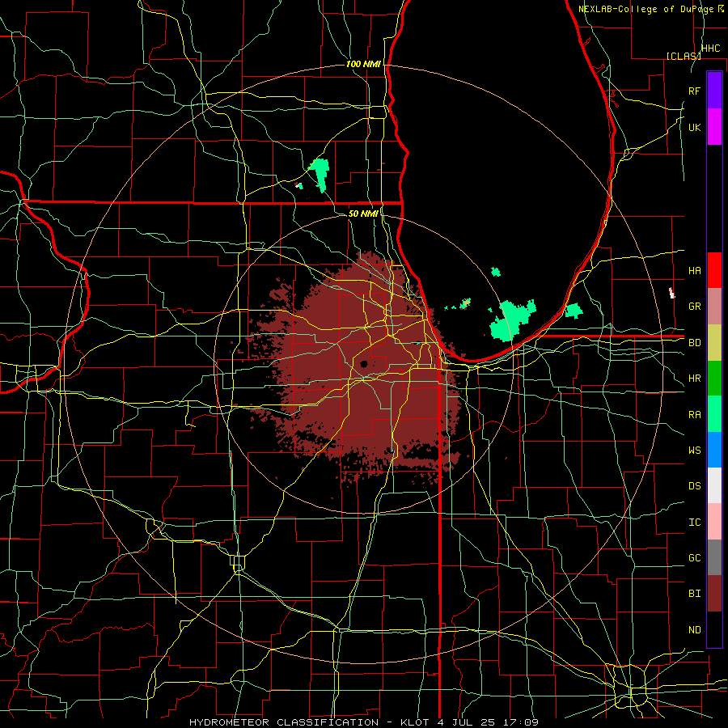The height and width of the screenshot is (728, 728).
Task: Click the 'HA' legend label
Action: click(695, 271)
